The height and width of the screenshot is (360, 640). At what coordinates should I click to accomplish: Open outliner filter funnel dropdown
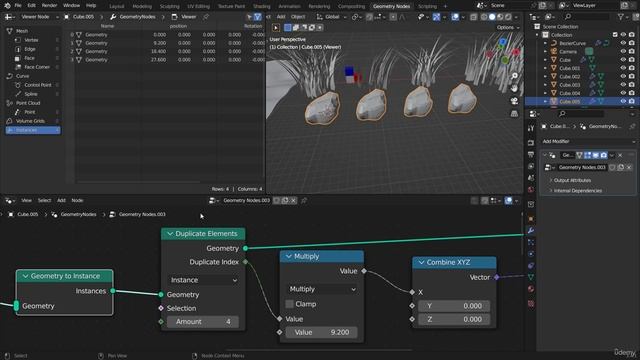click(x=624, y=17)
